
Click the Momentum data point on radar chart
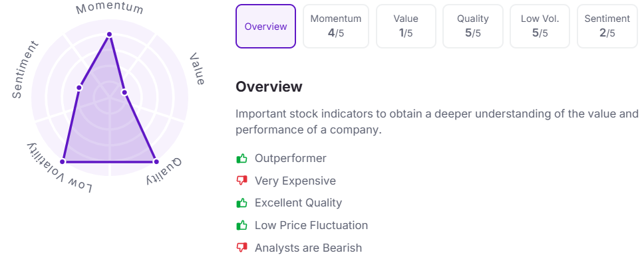coord(109,35)
